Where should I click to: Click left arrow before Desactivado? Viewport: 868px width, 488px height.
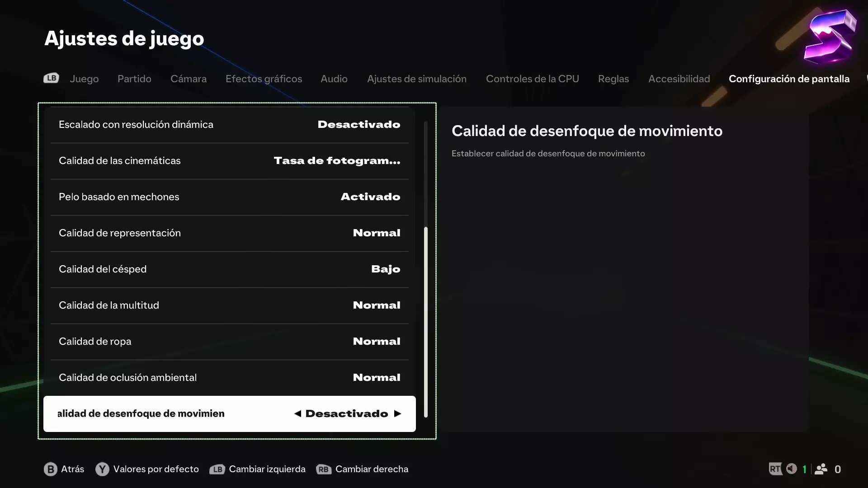click(x=297, y=414)
